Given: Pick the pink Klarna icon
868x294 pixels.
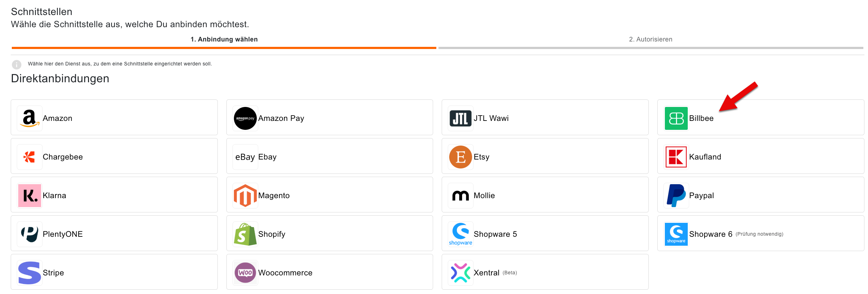Looking at the screenshot, I should [29, 195].
